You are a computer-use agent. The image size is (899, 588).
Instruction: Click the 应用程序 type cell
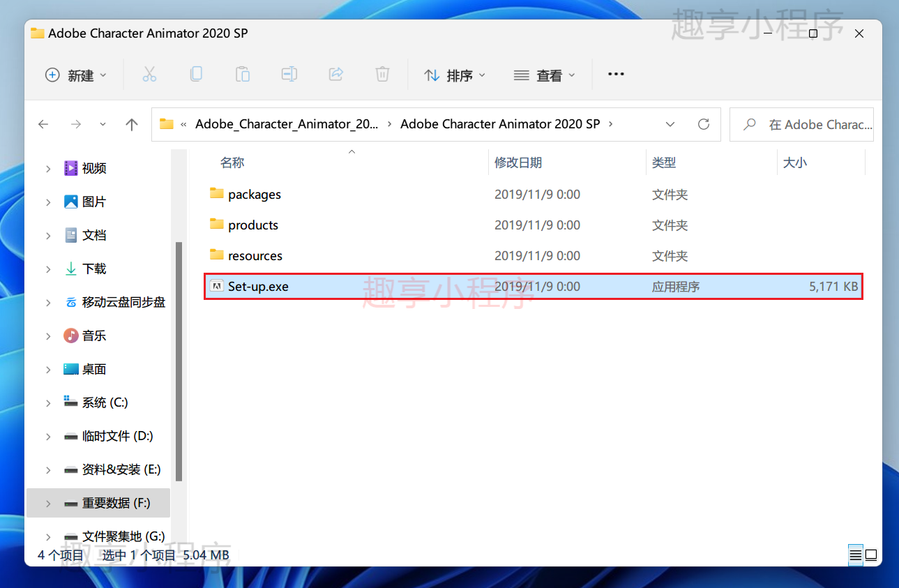(x=676, y=287)
